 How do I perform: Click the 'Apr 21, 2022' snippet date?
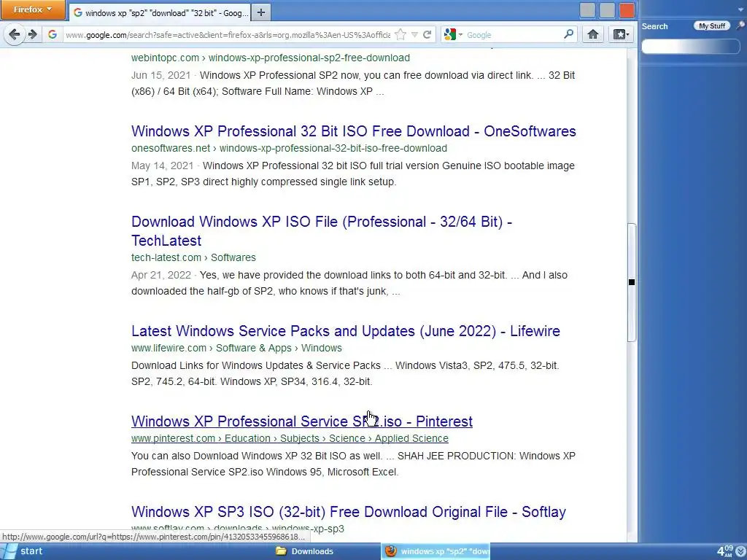[x=161, y=275]
